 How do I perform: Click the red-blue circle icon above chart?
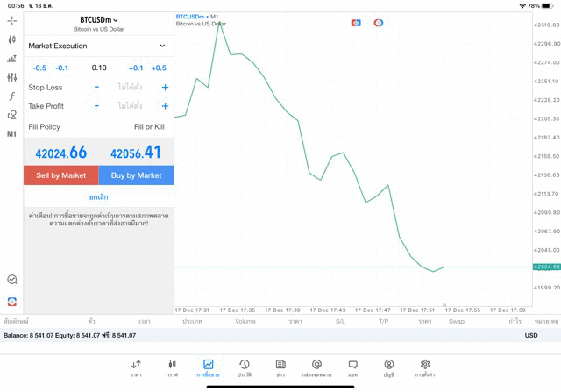(379, 22)
